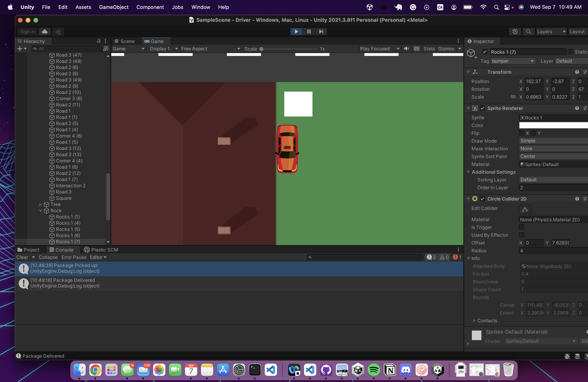588x382 pixels.
Task: Disable the Sprite Renderer component checkbox
Action: 482,108
